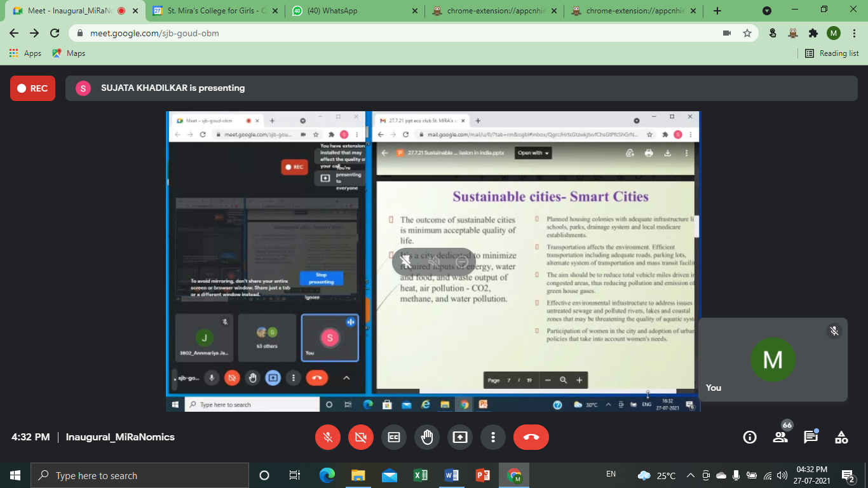
Task: Show the participants list panel
Action: coord(780,437)
